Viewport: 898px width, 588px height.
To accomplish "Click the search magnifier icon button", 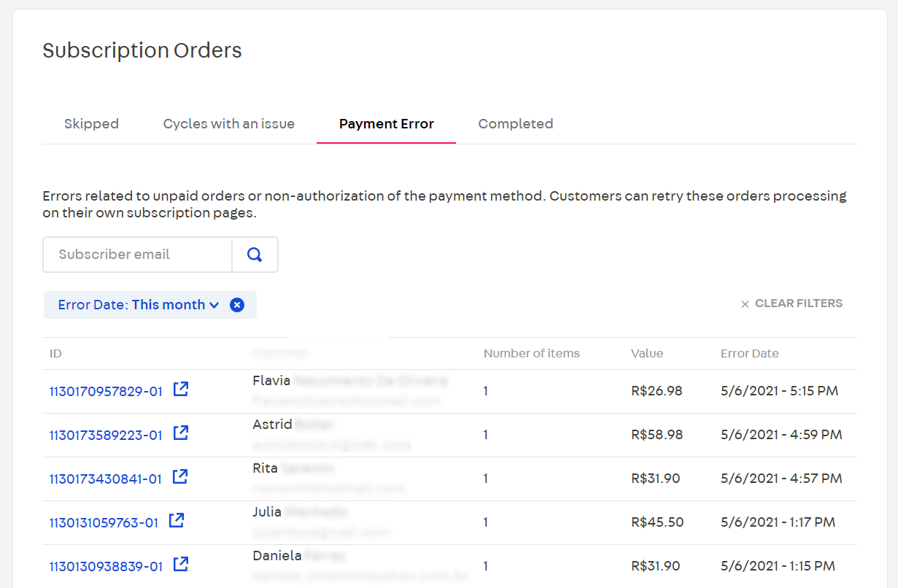I will [x=255, y=255].
